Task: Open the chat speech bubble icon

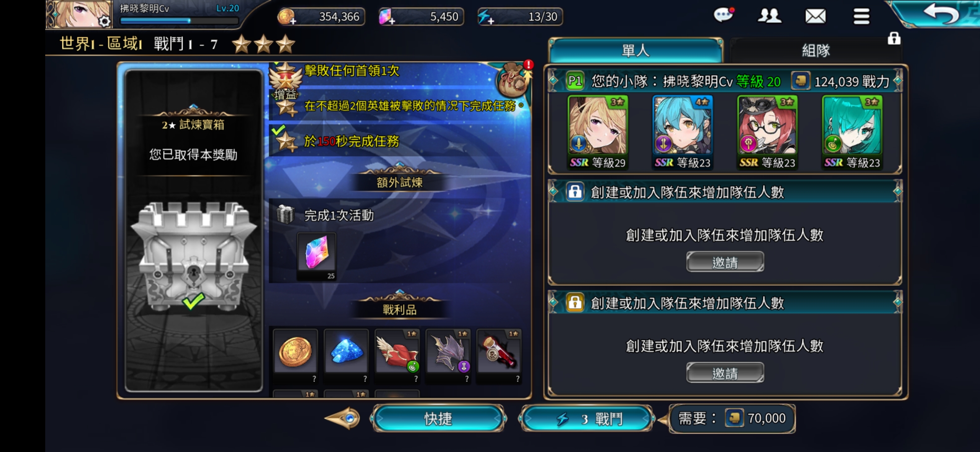Action: pyautogui.click(x=723, y=15)
